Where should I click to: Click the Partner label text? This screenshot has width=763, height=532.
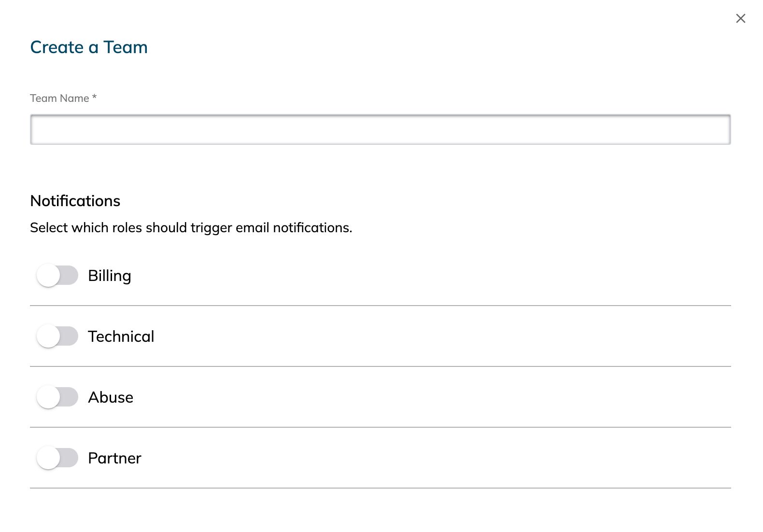click(x=114, y=458)
